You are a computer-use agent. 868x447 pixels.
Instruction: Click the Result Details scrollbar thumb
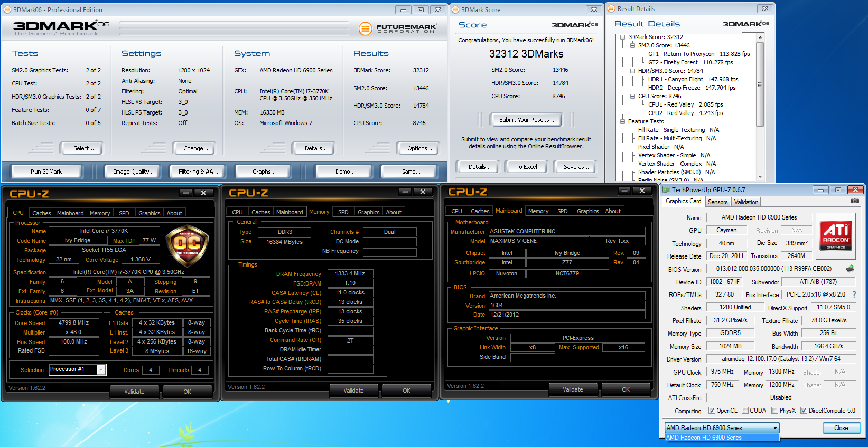click(760, 84)
